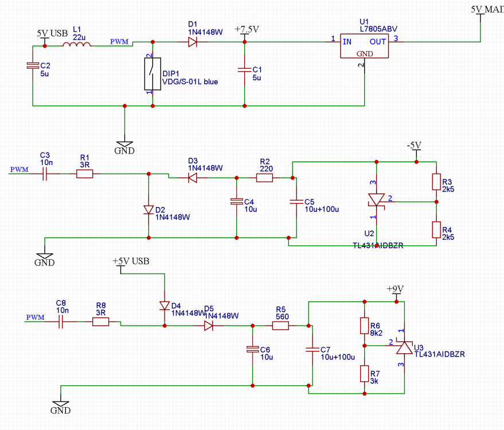This screenshot has height=430, width=504.
Task: Select the C1 5u capacitor symbol
Action: point(245,69)
